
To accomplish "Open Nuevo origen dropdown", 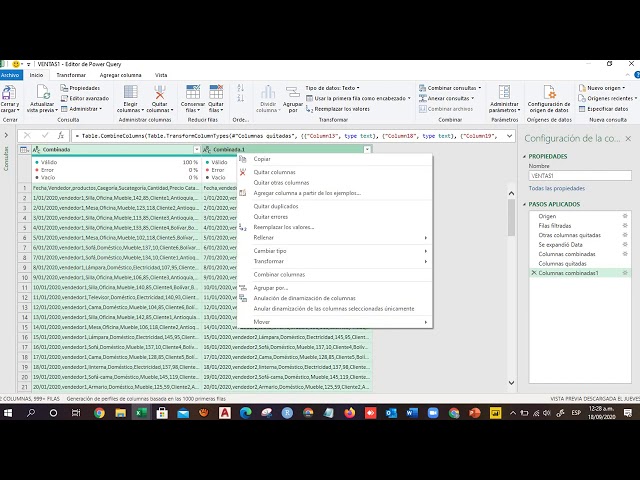I will click(602, 88).
